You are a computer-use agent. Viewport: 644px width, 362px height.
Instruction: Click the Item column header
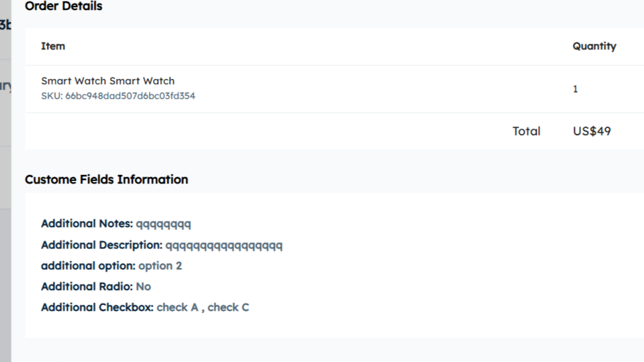tap(53, 46)
